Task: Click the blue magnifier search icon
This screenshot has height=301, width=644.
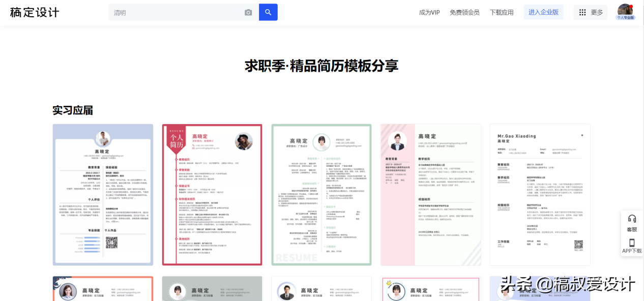Action: point(268,12)
